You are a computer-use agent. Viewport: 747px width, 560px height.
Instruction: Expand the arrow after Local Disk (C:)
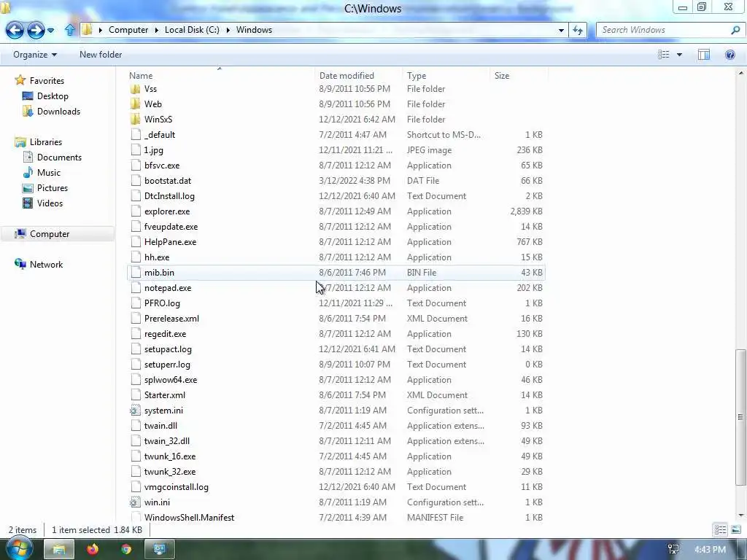pyautogui.click(x=228, y=30)
